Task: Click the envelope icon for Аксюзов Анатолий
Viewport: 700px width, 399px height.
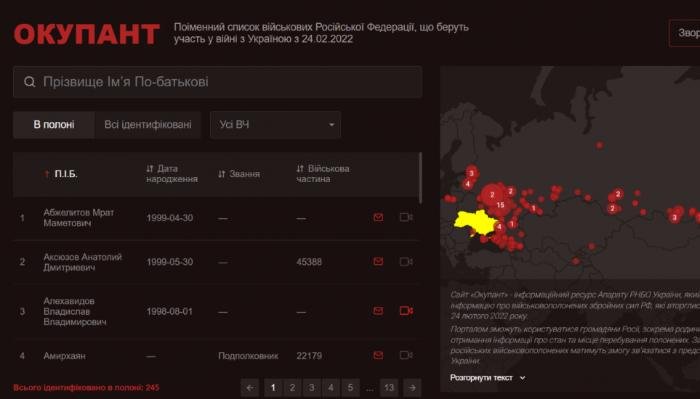Action: pos(378,261)
